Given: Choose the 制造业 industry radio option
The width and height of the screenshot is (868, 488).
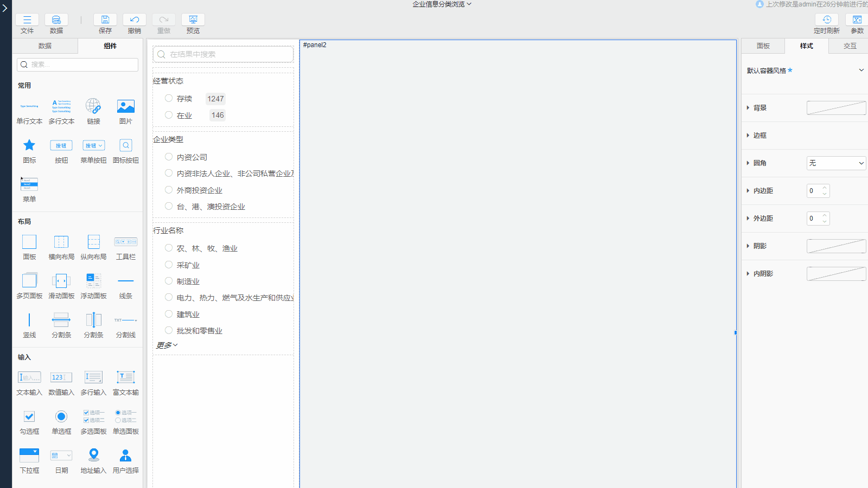Looking at the screenshot, I should (x=169, y=281).
